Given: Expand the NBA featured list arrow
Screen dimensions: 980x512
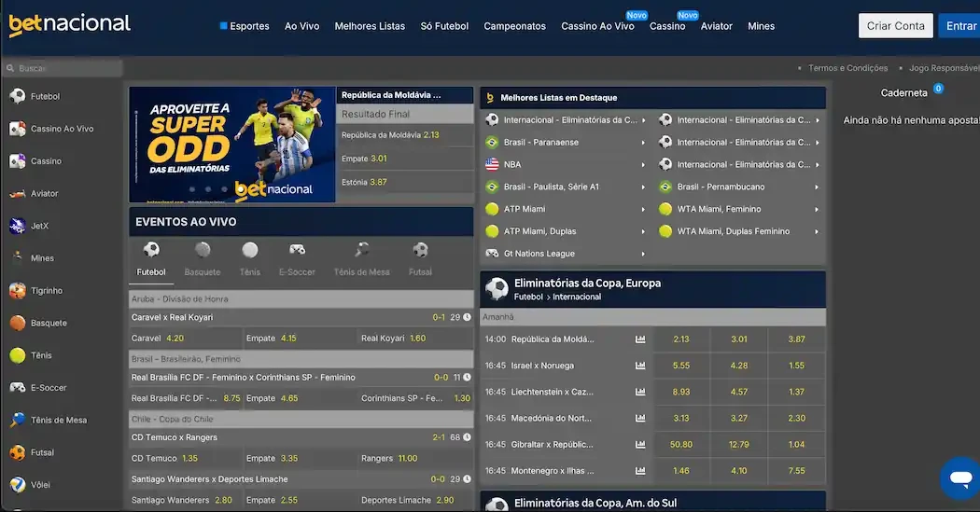Looking at the screenshot, I should 643,165.
